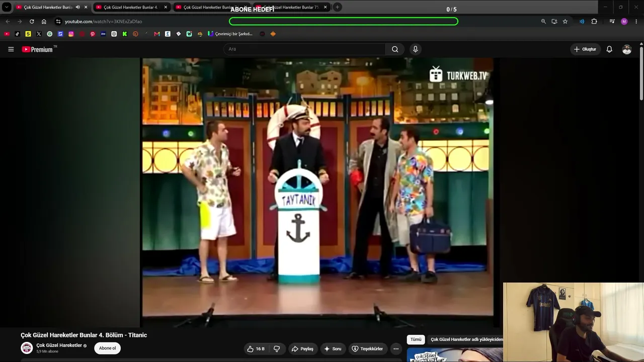This screenshot has height=362, width=644.
Task: Close the first tab playing audio
Action: point(86,7)
